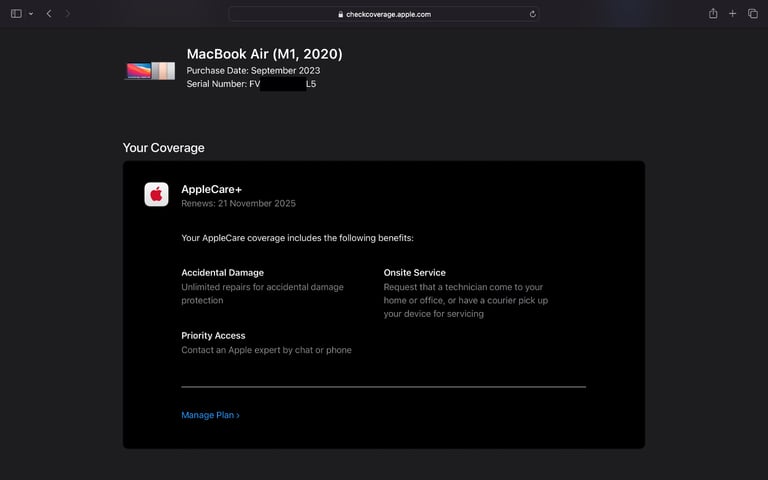Screen dimensions: 768x480
Task: Click the Onsite Service heading
Action: [414, 273]
